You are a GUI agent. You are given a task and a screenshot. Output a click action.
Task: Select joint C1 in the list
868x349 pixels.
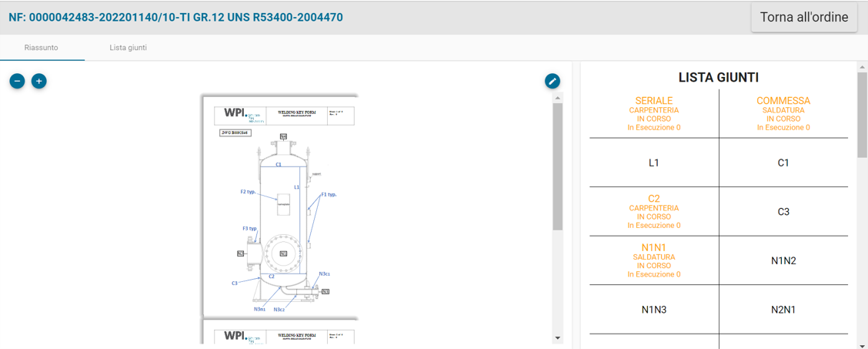click(x=783, y=163)
